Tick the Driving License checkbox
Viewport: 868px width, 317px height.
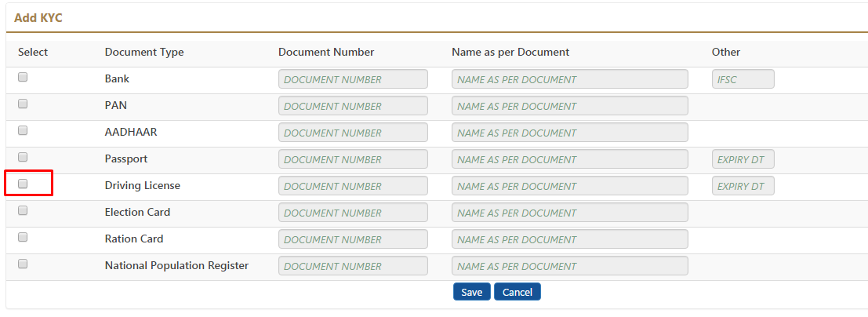(x=23, y=184)
